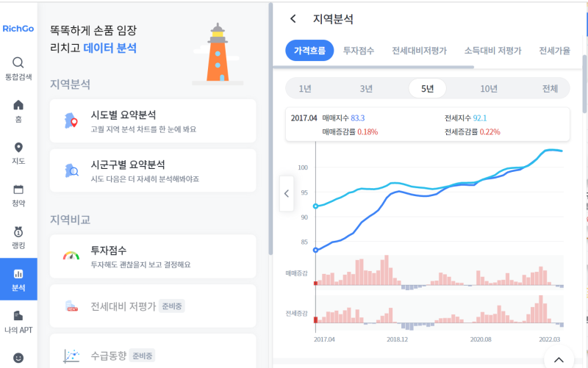Click the gauge icon of 투자점수

pos(71,256)
